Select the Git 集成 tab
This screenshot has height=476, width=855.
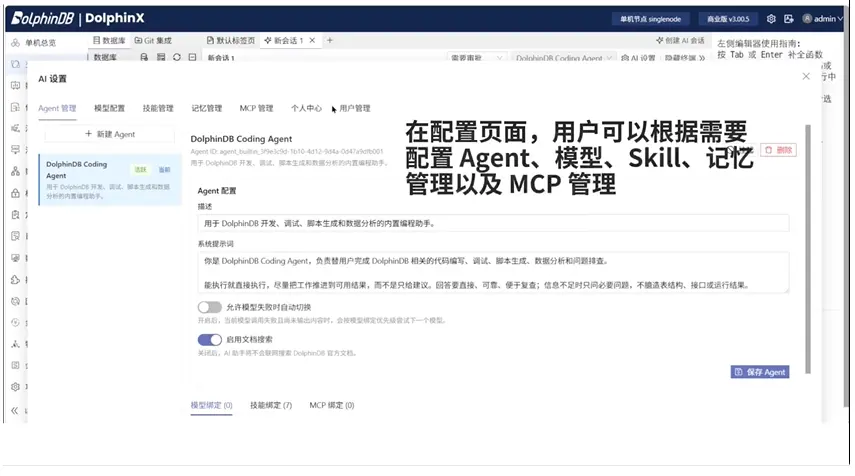point(153,40)
